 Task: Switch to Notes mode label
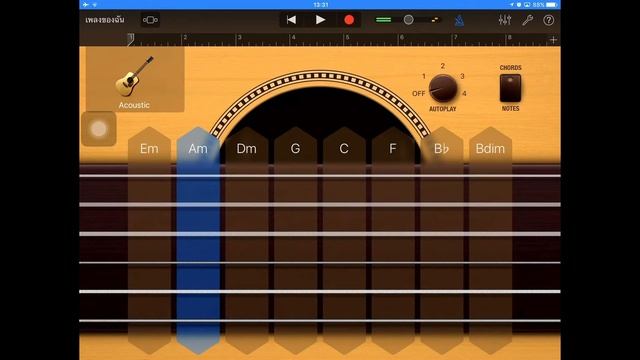point(510,109)
